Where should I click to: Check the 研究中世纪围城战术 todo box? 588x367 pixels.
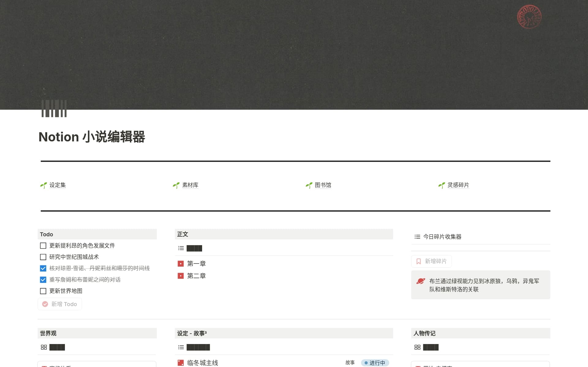tap(43, 257)
